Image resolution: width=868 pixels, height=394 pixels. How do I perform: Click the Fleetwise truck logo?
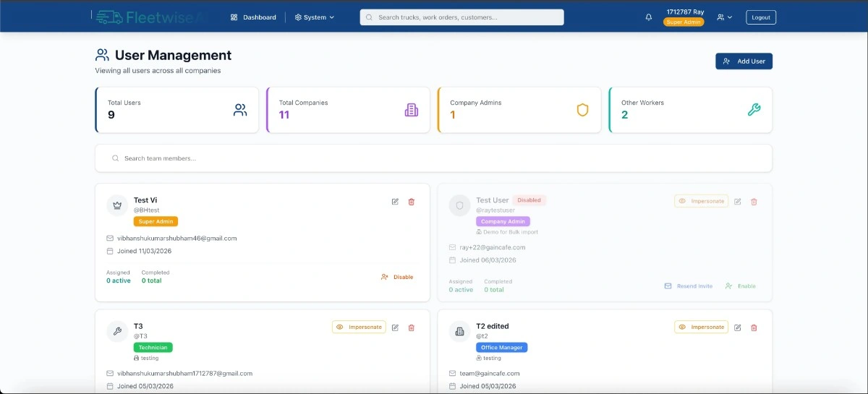click(x=109, y=17)
